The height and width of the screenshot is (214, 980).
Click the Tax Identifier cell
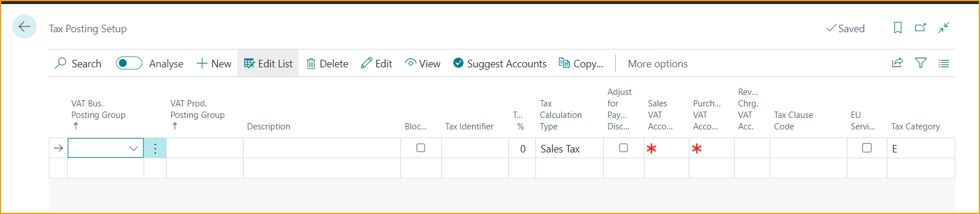pyautogui.click(x=474, y=148)
